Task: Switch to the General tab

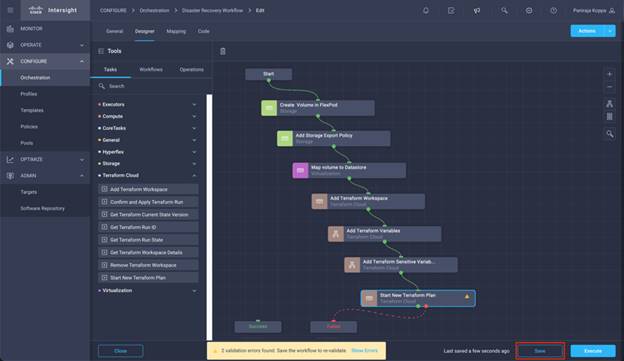Action: pyautogui.click(x=115, y=31)
